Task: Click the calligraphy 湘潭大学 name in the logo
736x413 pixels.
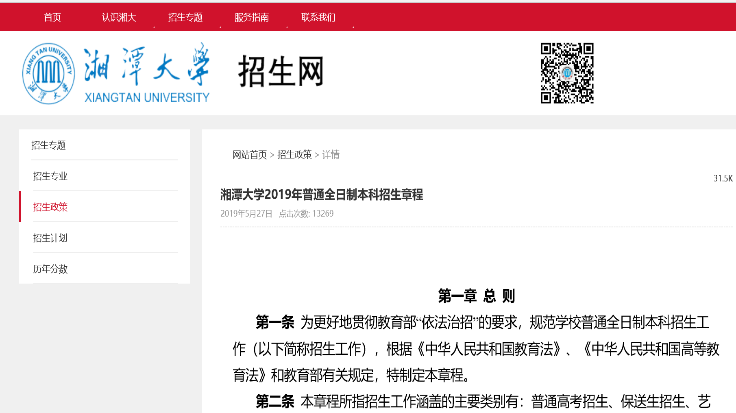Action: point(148,64)
